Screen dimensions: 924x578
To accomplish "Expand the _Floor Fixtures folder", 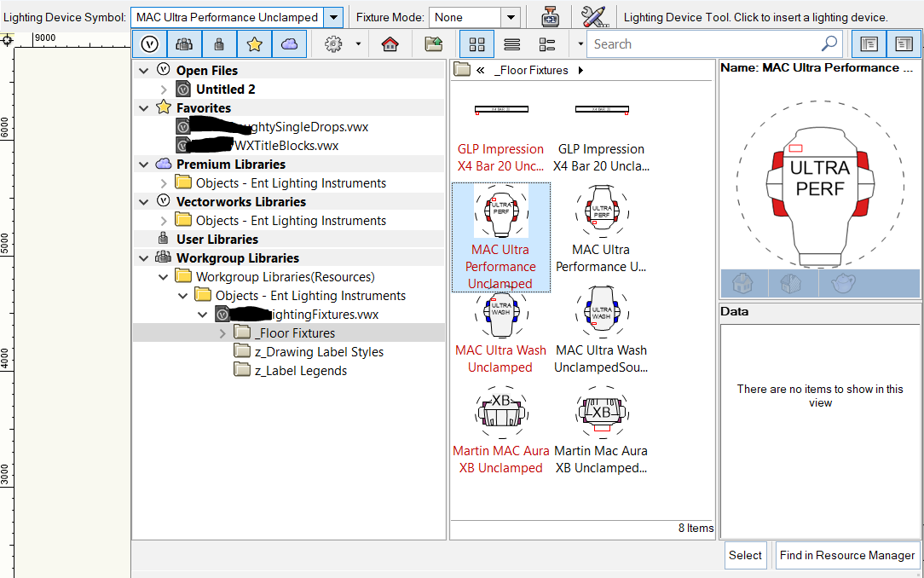I will [x=223, y=333].
